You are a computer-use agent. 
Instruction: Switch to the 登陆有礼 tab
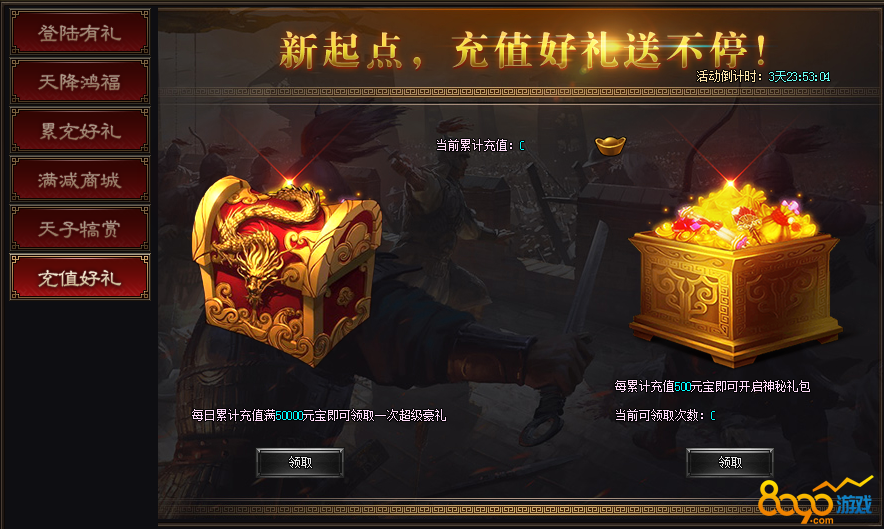[80, 33]
